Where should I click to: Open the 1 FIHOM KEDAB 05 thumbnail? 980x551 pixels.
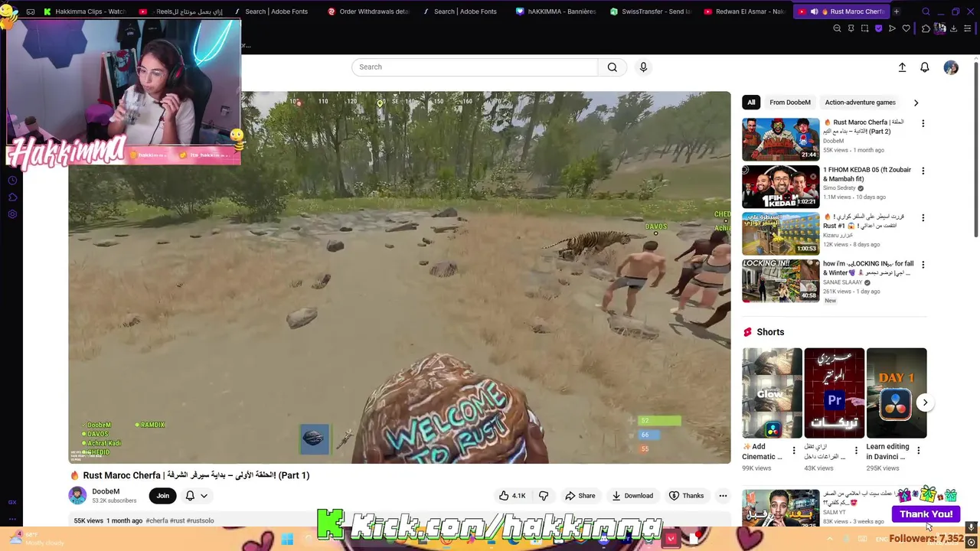pos(780,186)
